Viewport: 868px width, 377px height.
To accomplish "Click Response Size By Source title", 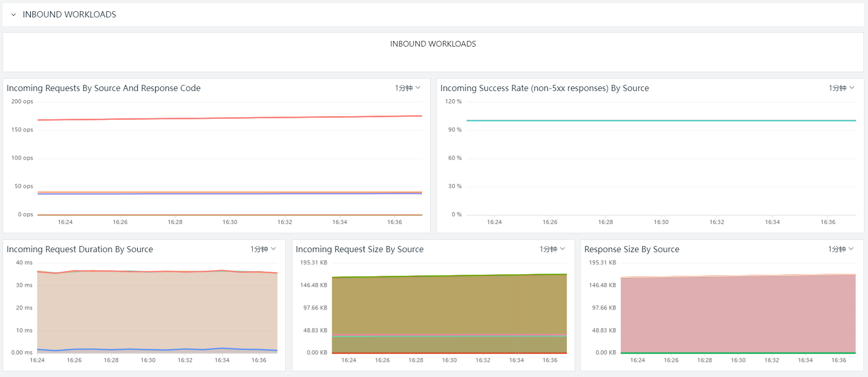I will click(631, 249).
